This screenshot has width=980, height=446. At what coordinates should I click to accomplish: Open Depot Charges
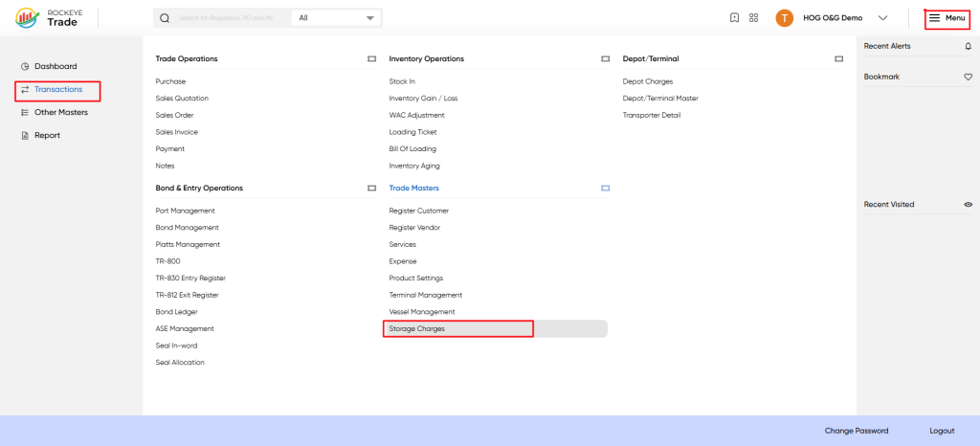coord(648,81)
